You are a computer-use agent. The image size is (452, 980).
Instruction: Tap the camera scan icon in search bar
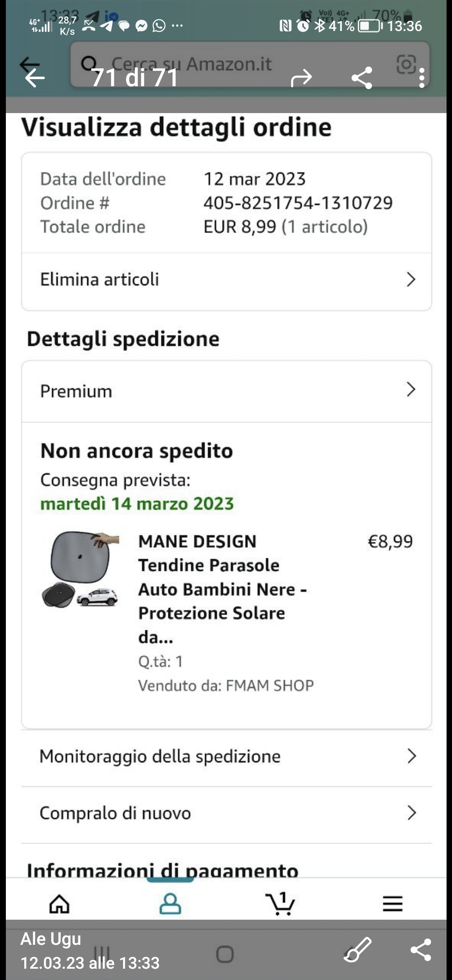[406, 64]
